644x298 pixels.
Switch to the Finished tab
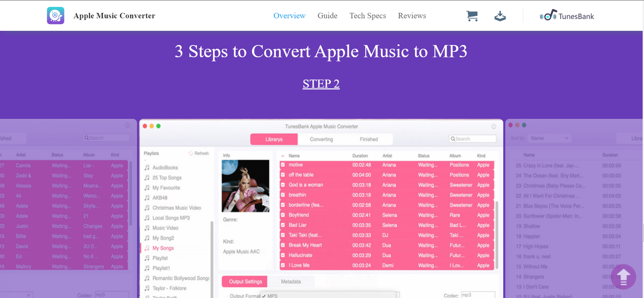point(369,139)
